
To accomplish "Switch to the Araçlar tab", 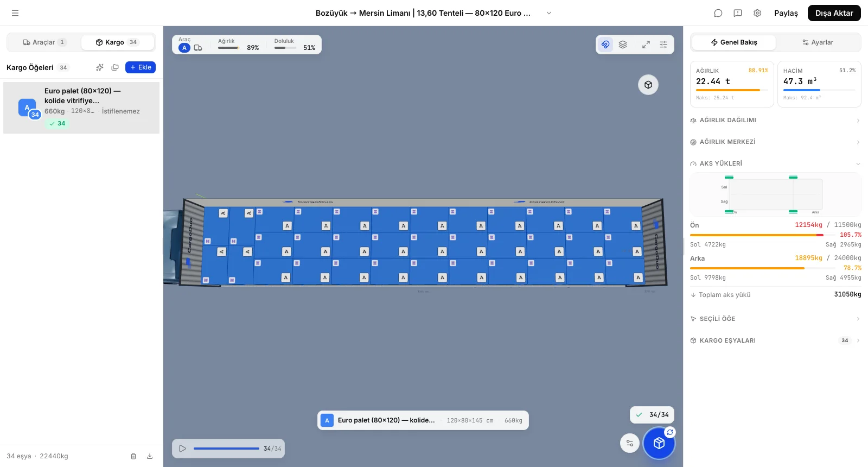I will (44, 42).
